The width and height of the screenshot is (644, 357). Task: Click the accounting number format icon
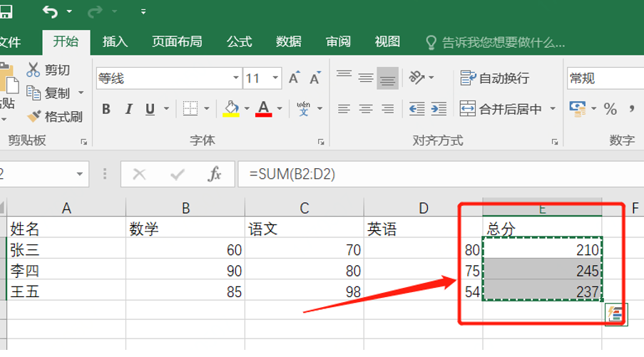pos(578,109)
